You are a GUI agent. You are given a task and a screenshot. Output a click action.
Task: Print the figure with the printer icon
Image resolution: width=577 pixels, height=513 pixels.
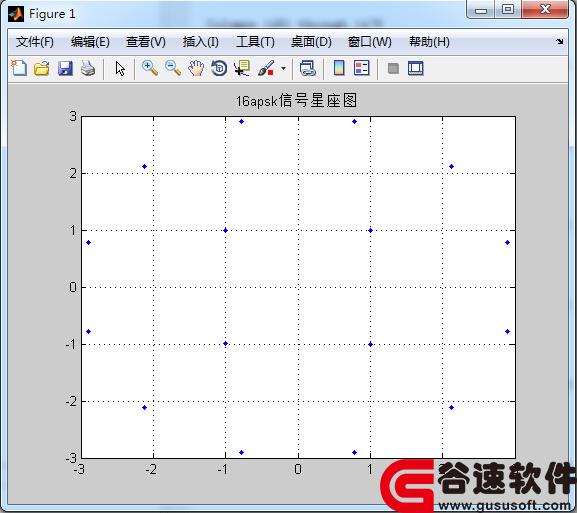click(x=88, y=68)
